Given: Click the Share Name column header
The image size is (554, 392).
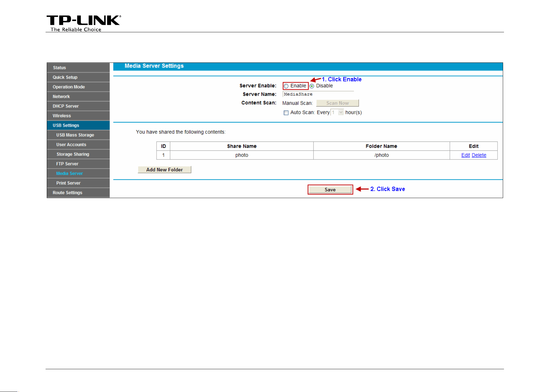Looking at the screenshot, I should tap(242, 146).
